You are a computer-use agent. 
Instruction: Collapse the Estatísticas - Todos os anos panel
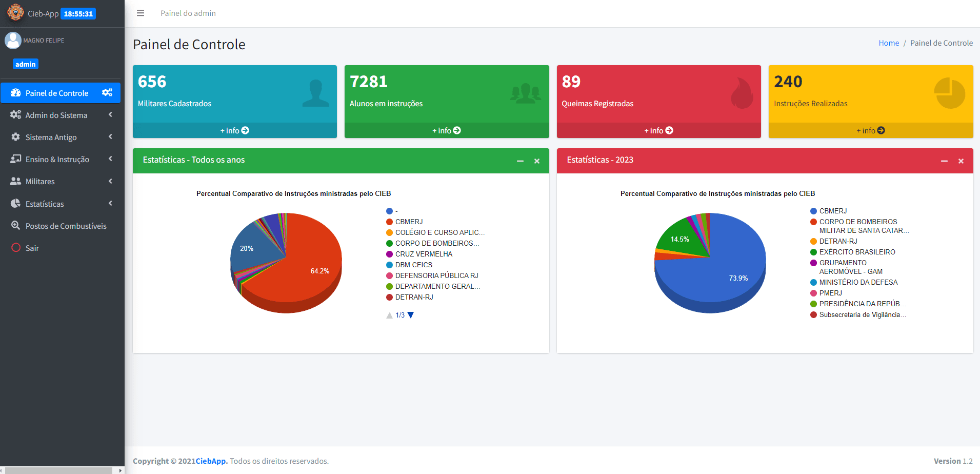[x=520, y=161]
